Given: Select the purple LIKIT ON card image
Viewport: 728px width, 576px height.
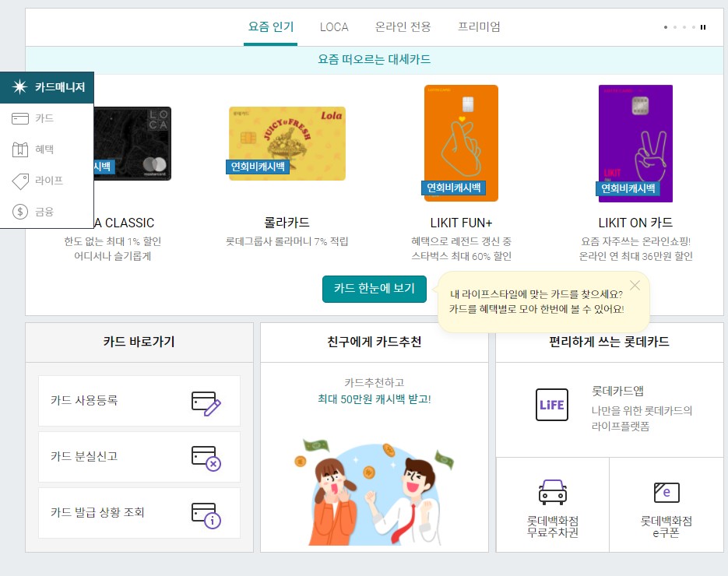Looking at the screenshot, I should (635, 143).
